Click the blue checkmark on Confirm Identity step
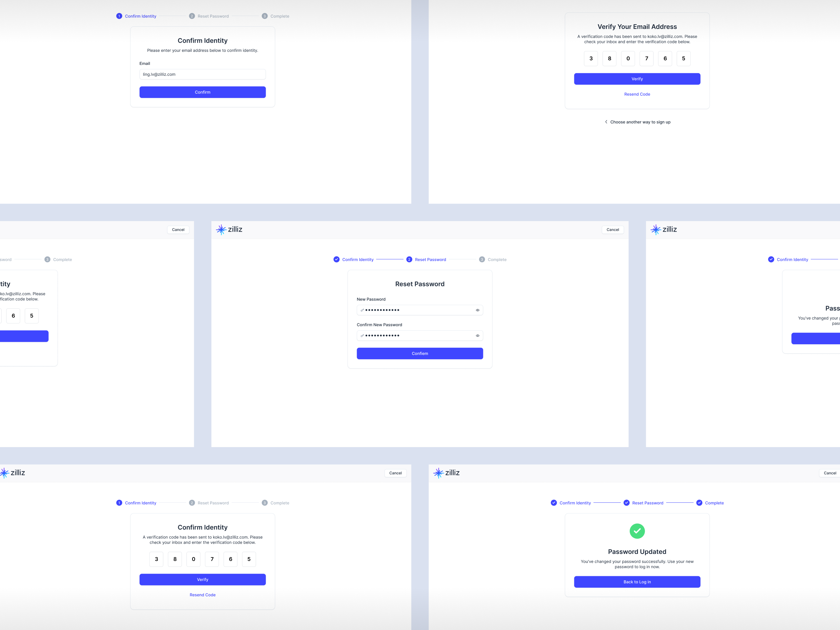Image resolution: width=840 pixels, height=630 pixels. 336,259
